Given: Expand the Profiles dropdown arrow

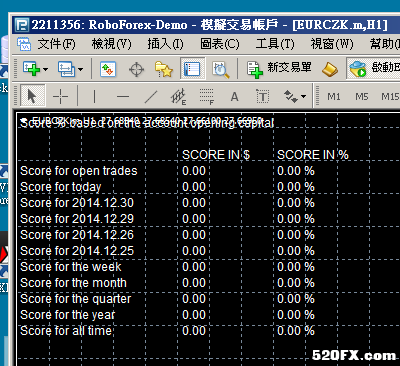Looking at the screenshot, I should 80,70.
